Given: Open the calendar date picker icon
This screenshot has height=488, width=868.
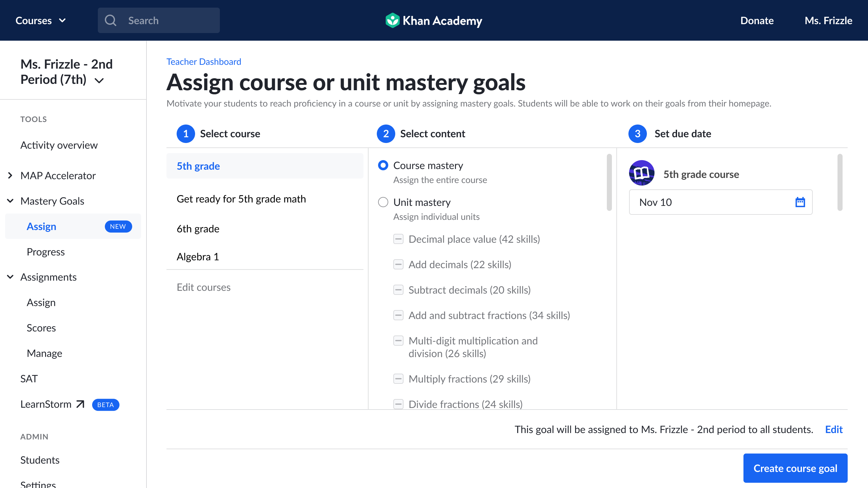Looking at the screenshot, I should 800,202.
